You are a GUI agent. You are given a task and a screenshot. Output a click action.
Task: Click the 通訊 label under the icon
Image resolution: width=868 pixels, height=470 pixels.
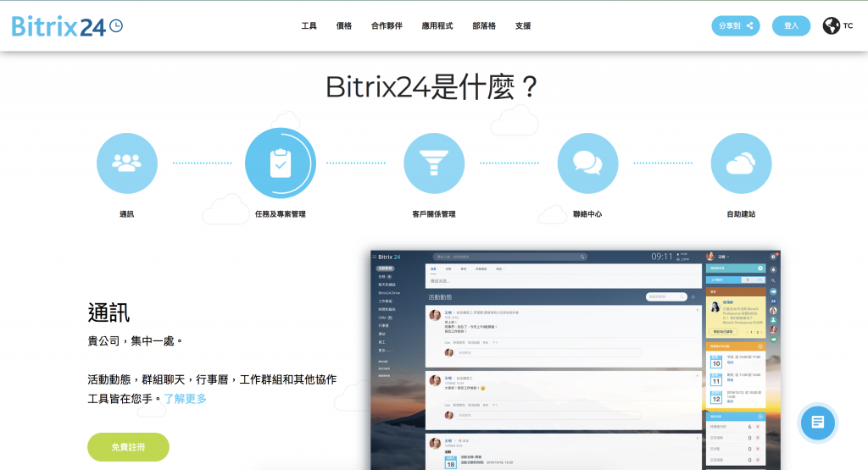[x=127, y=214]
